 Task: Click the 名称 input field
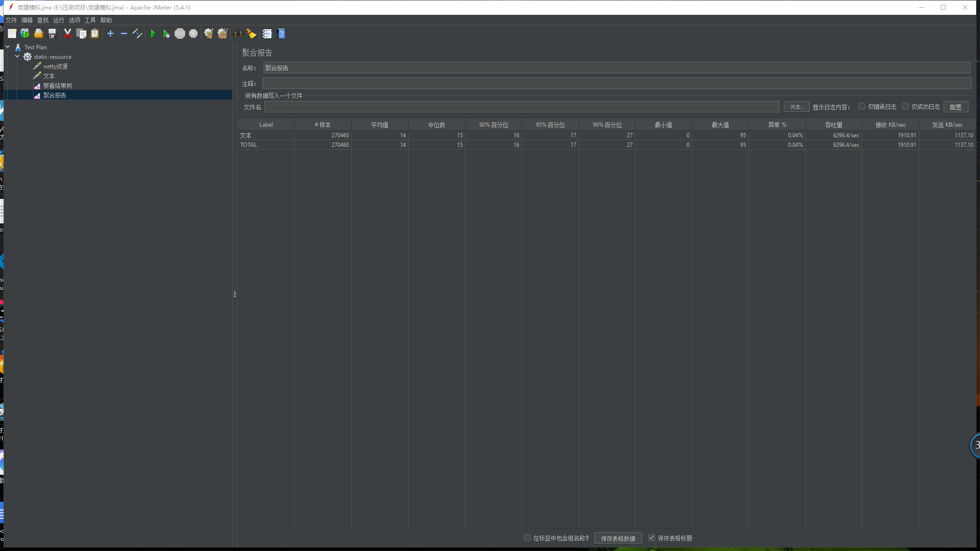coord(616,68)
